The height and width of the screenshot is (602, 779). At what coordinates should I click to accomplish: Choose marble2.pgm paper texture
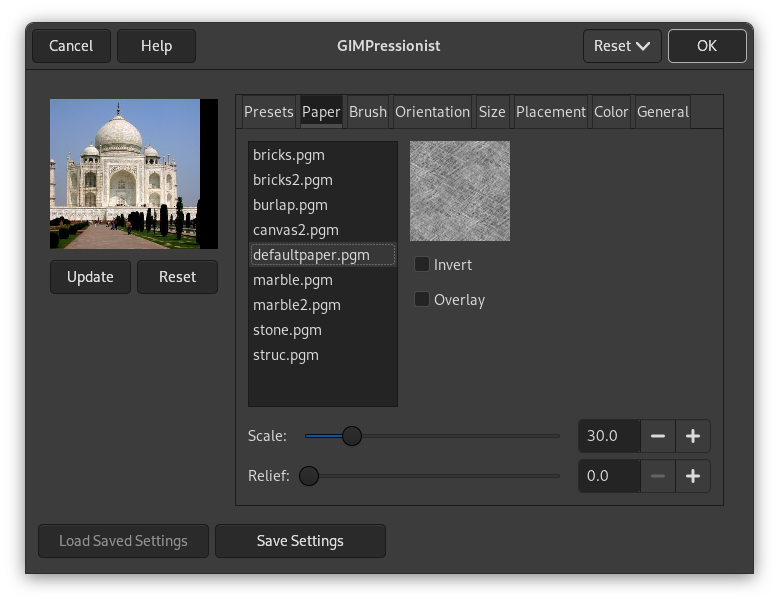click(x=297, y=305)
